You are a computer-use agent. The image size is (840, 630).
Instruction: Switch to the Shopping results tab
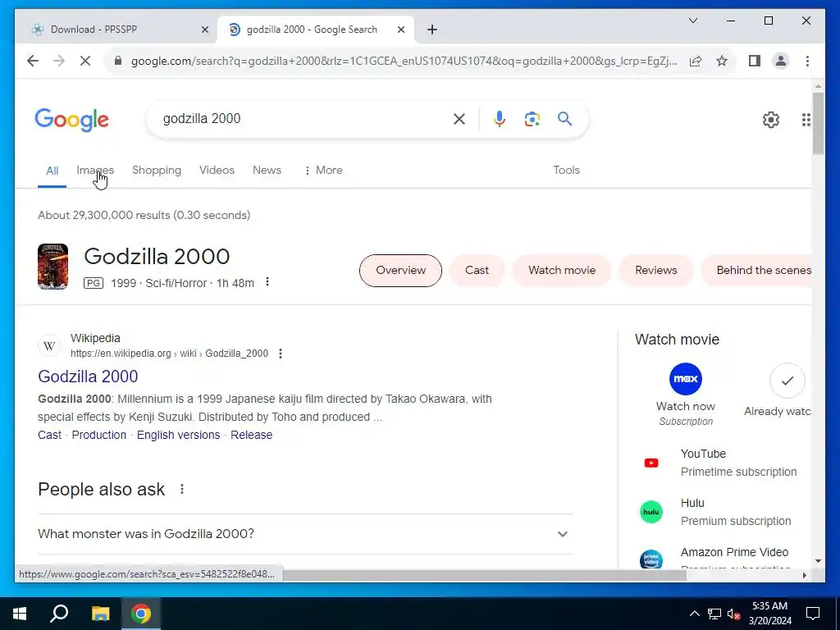[157, 171]
